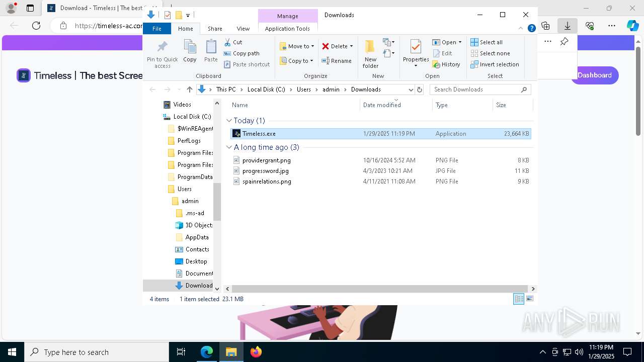
Task: Refresh the Downloads folder view
Action: 420,89
